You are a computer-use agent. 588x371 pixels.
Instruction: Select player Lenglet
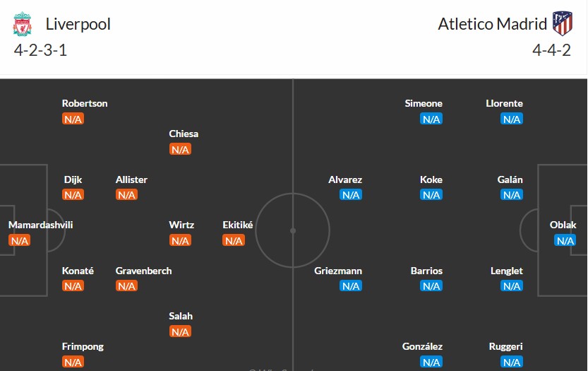pyautogui.click(x=506, y=271)
